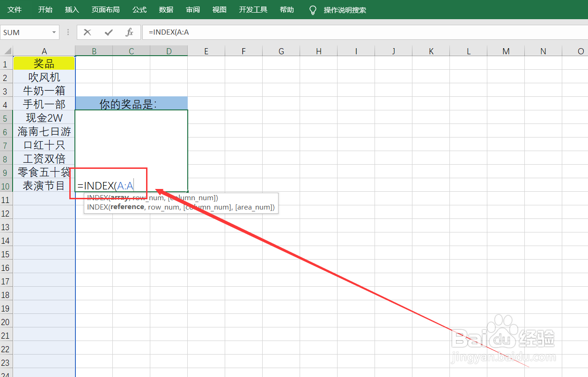Click the cell containing 海南七日游

click(x=44, y=131)
